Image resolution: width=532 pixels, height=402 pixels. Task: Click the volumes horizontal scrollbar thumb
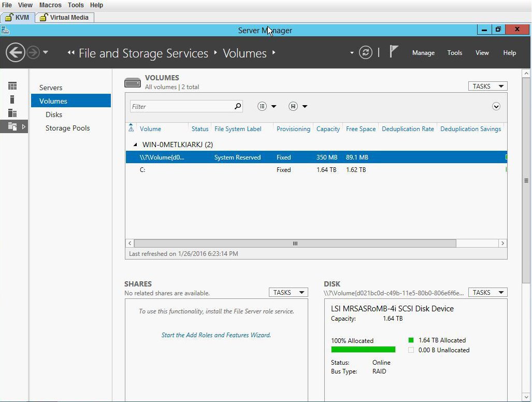tap(295, 243)
